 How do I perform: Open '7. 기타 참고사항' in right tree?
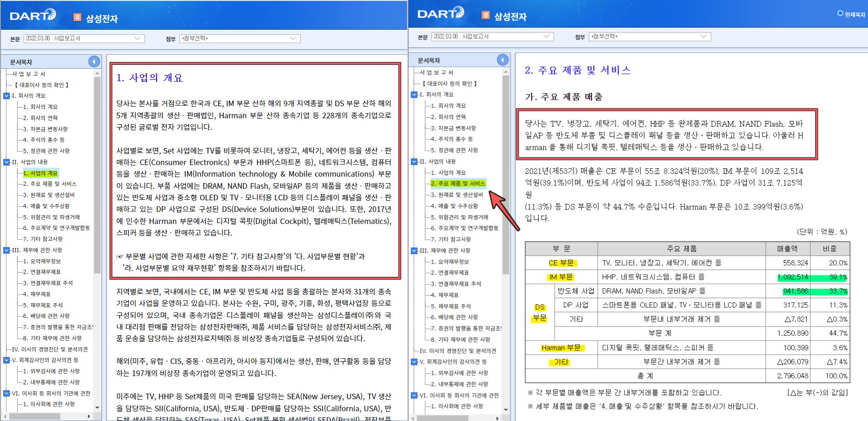tap(451, 239)
